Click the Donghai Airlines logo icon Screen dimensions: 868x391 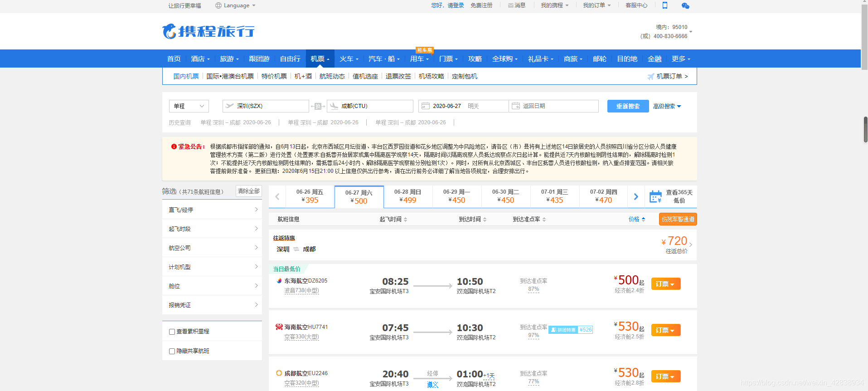point(279,281)
